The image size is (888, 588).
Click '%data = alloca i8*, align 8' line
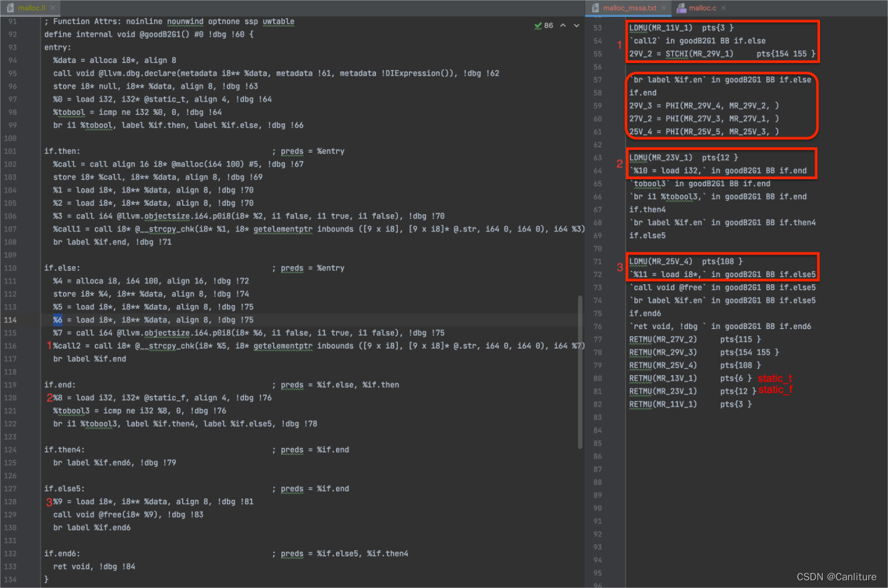(x=115, y=60)
